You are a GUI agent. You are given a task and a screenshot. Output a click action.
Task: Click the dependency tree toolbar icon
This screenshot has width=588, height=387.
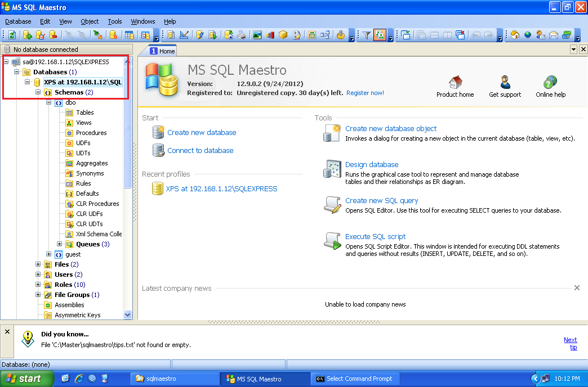pyautogui.click(x=325, y=35)
